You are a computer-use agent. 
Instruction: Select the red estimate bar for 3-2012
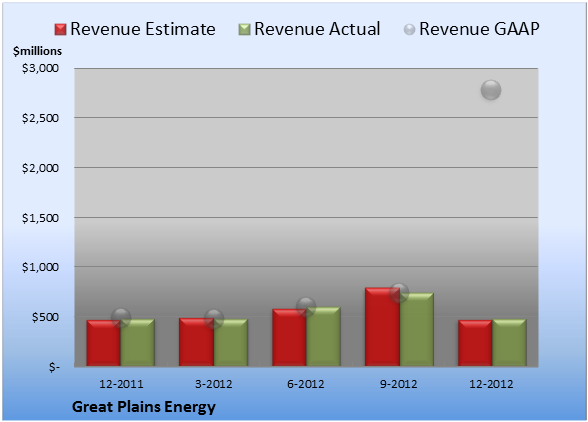point(196,342)
